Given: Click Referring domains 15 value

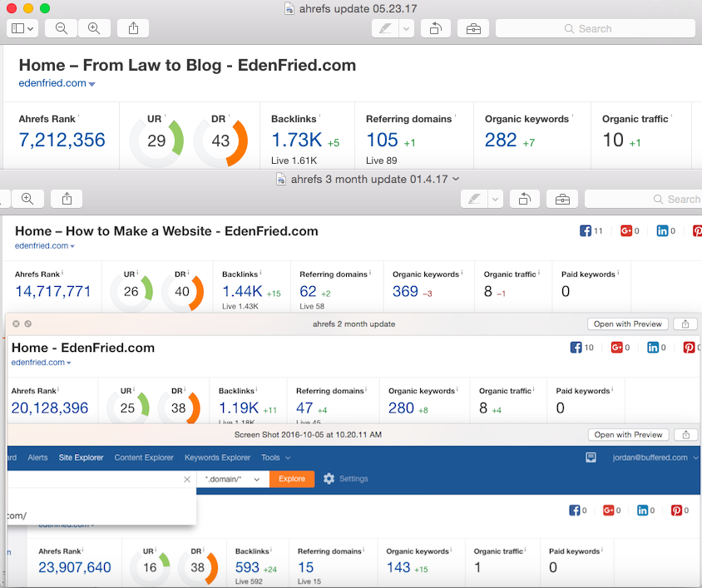Looking at the screenshot, I should pos(306,567).
